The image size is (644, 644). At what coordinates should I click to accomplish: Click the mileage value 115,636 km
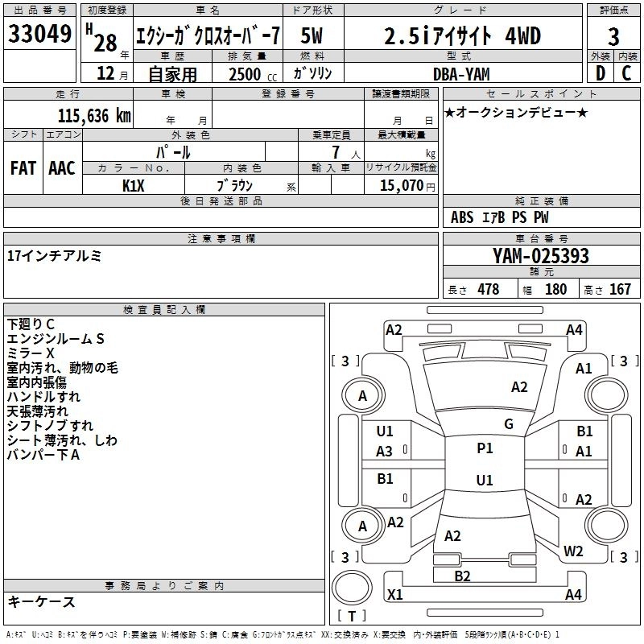click(94, 116)
